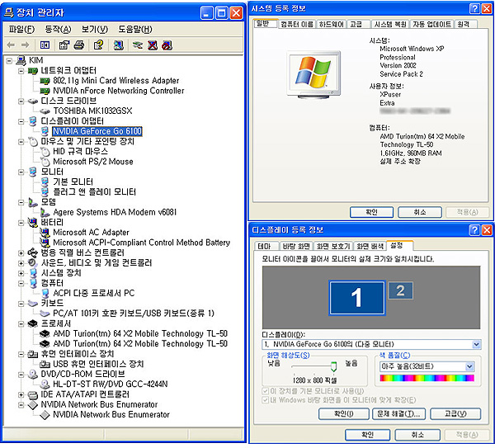Collapse 디스크 드라이브 category
The height and width of the screenshot is (448, 495).
click(x=21, y=101)
